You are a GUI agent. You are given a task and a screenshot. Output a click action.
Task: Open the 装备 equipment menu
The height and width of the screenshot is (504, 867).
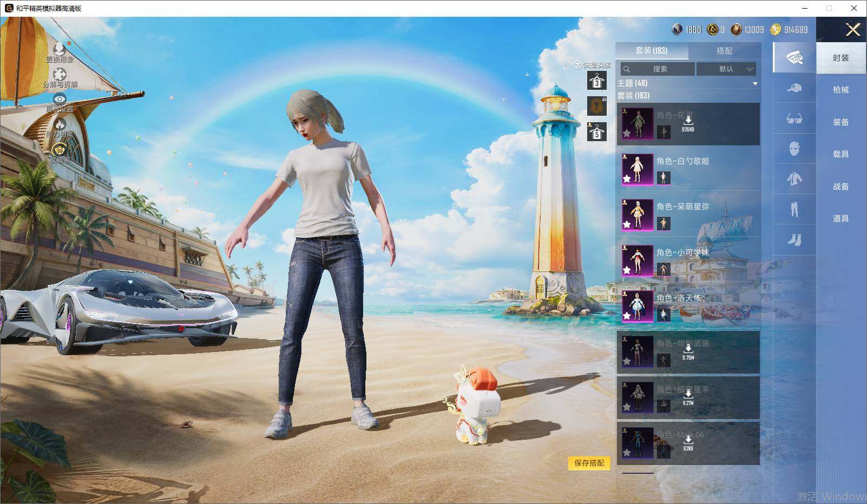(x=841, y=122)
